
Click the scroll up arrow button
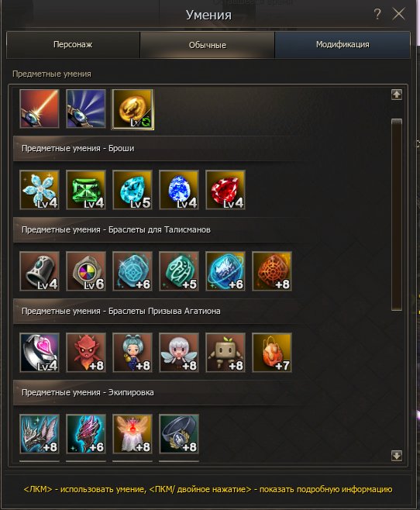click(397, 95)
